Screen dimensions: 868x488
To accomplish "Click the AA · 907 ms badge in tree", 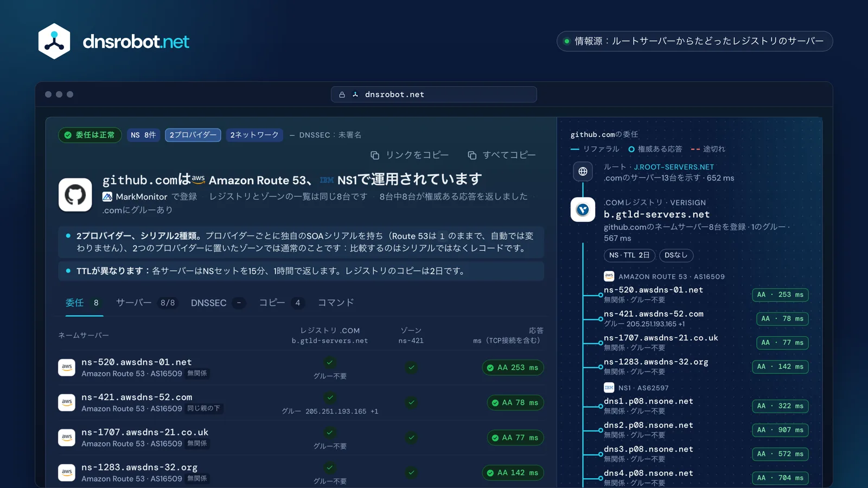I will (780, 430).
